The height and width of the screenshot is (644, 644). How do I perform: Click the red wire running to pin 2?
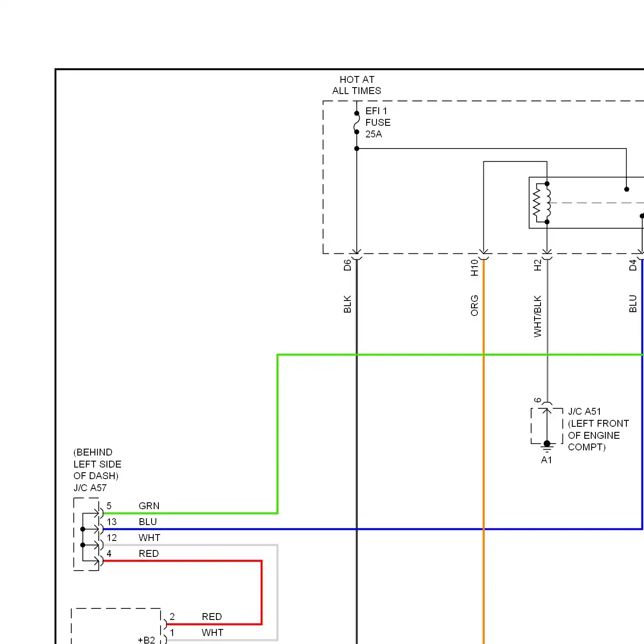tap(261, 592)
